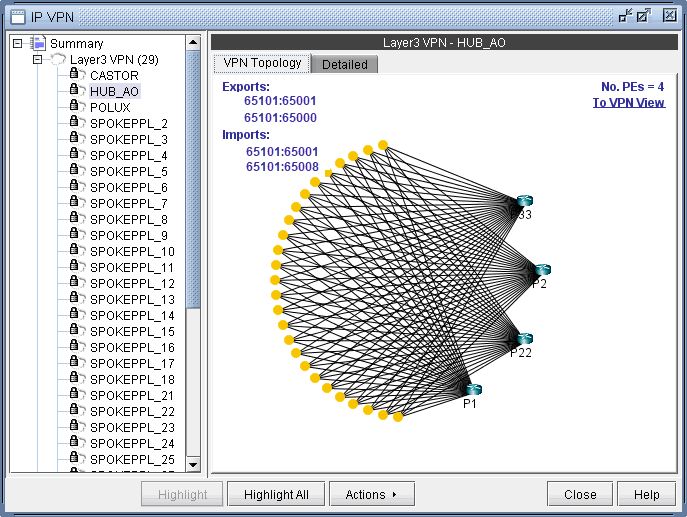687x517 pixels.
Task: Follow the To VPN View link
Action: pos(628,103)
